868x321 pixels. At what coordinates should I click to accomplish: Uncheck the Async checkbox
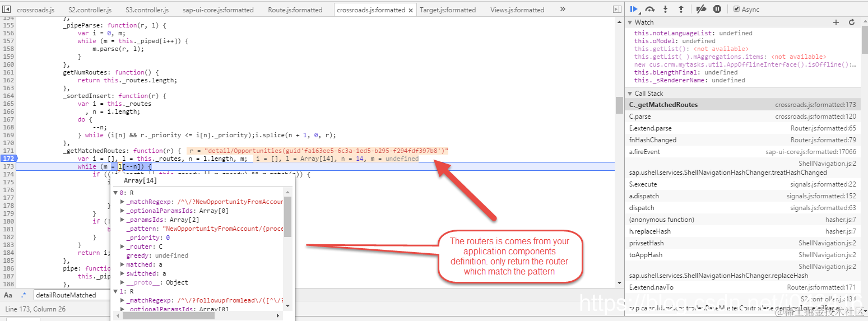(x=736, y=9)
